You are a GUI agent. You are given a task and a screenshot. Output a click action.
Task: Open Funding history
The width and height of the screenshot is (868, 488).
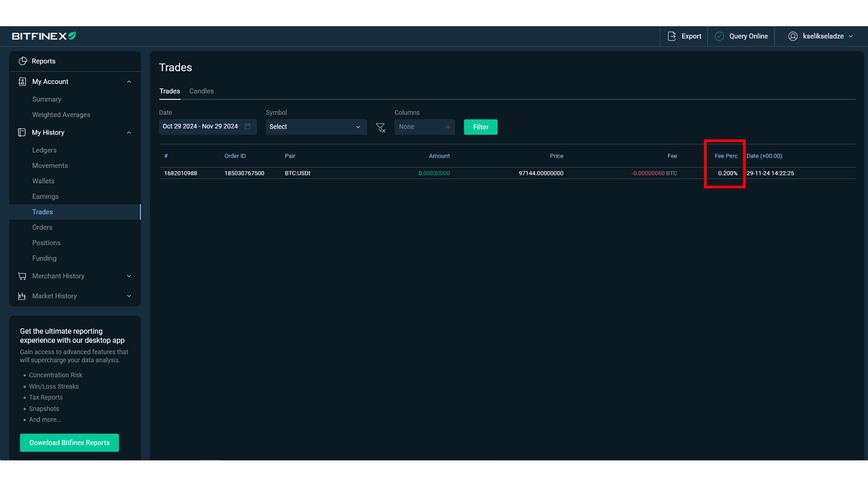pos(44,258)
